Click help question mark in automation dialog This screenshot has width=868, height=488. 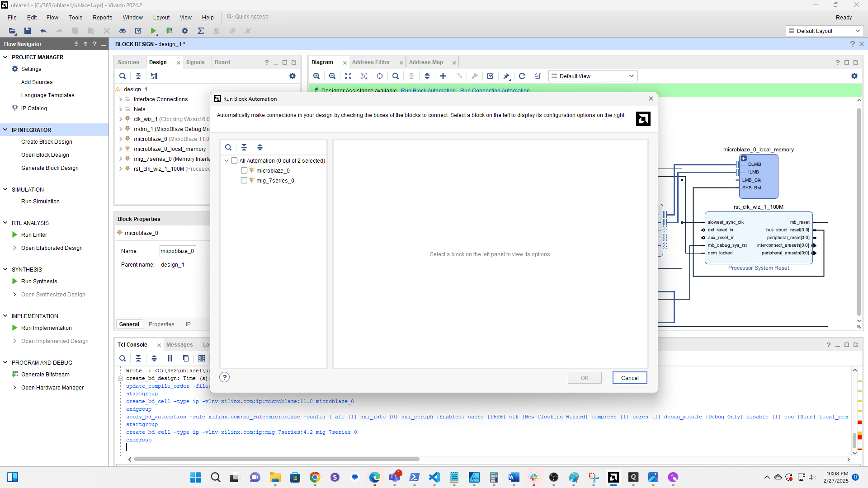click(x=225, y=377)
